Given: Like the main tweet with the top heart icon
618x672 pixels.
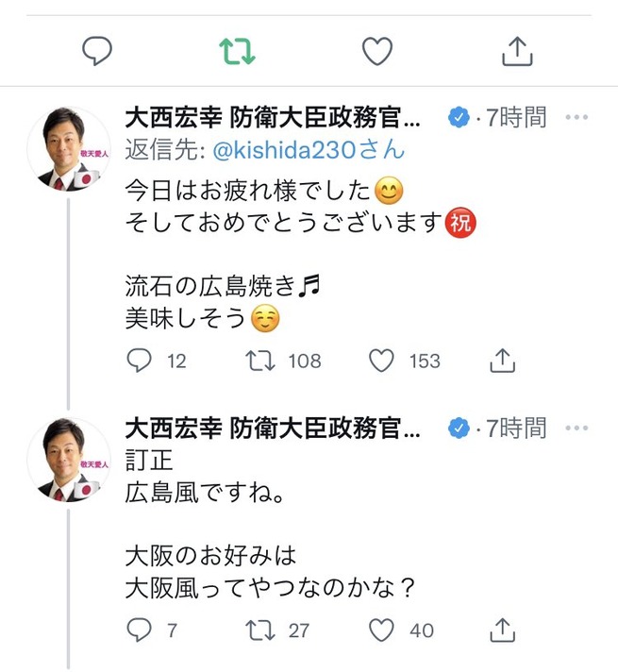Looking at the screenshot, I should [377, 52].
